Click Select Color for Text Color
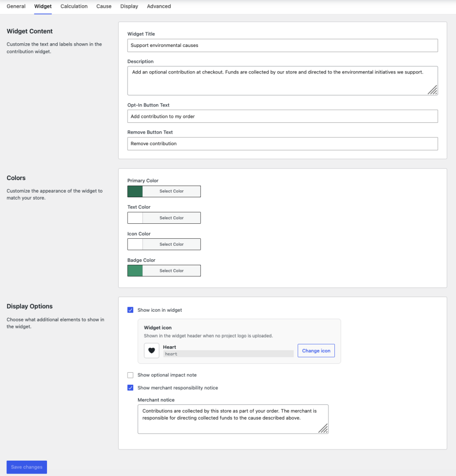Screen dimensions: 456x476 click(172, 218)
